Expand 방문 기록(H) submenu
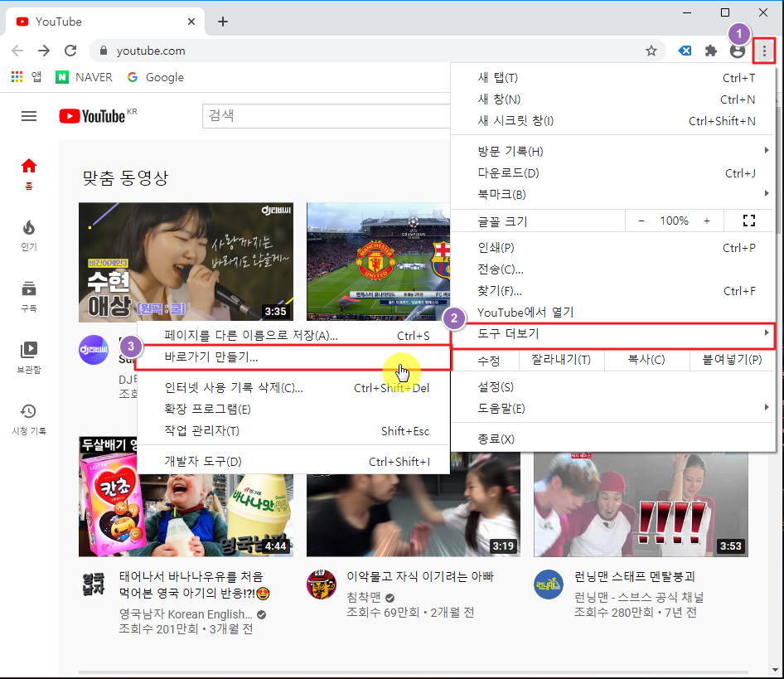Screen dimensions: 784x679 [613, 151]
